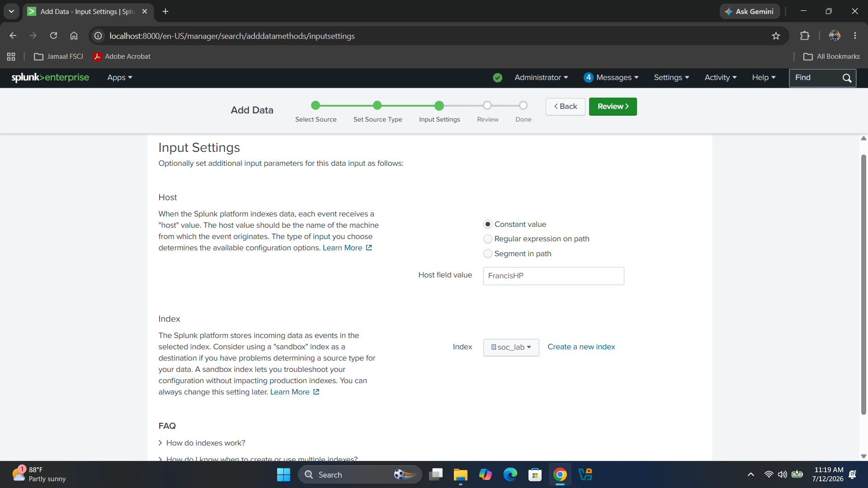Open the Chrome extensions puzzle icon
The width and height of the screenshot is (868, 488).
pyautogui.click(x=805, y=36)
